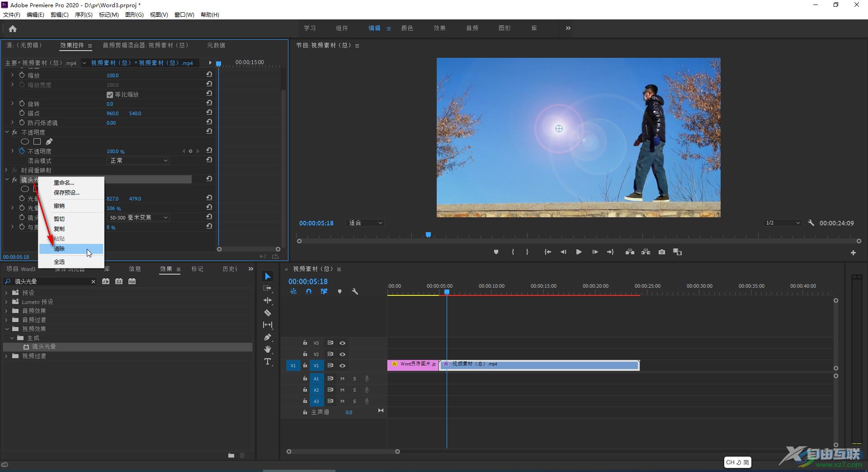Step back one frame
868x472 pixels.
point(563,252)
